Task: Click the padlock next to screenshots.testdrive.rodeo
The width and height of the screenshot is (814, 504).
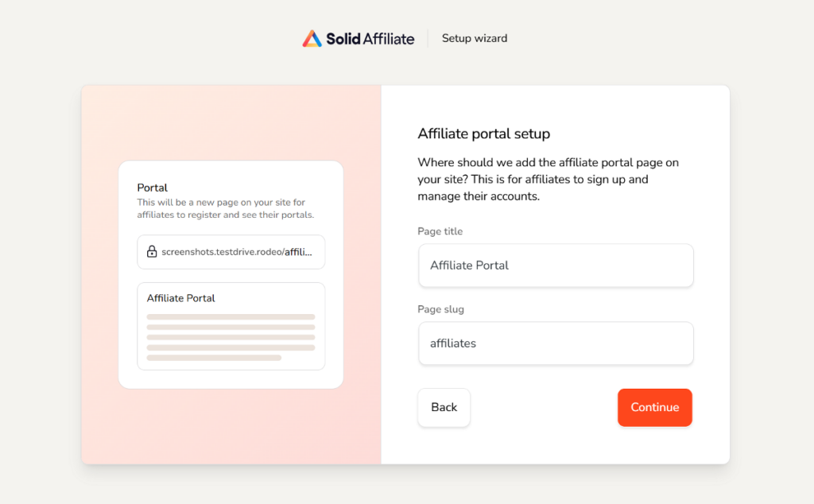Action: pos(151,252)
